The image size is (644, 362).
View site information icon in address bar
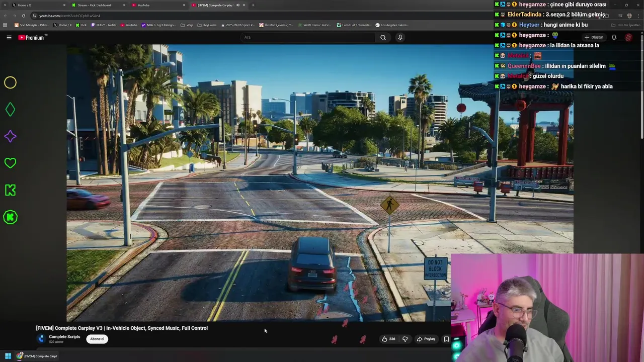(34, 16)
